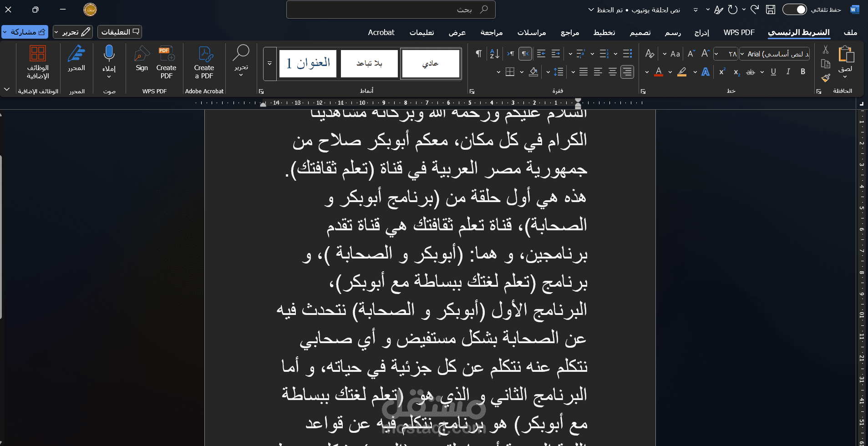
Task: Toggle Superscript x² formatting
Action: (x=722, y=72)
